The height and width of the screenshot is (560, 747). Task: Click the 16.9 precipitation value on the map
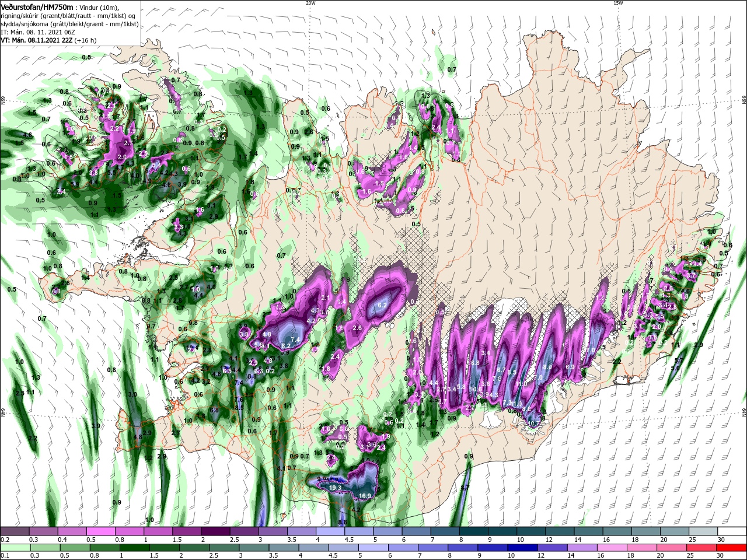click(x=365, y=496)
